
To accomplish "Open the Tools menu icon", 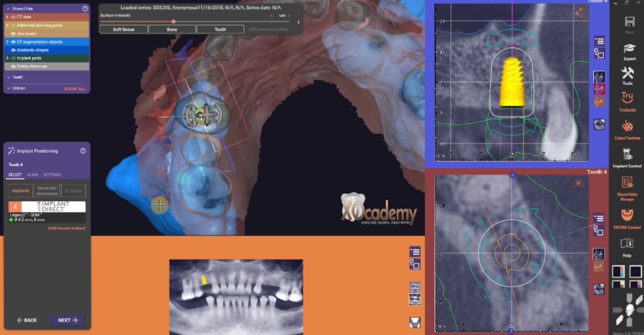I will coord(627,74).
